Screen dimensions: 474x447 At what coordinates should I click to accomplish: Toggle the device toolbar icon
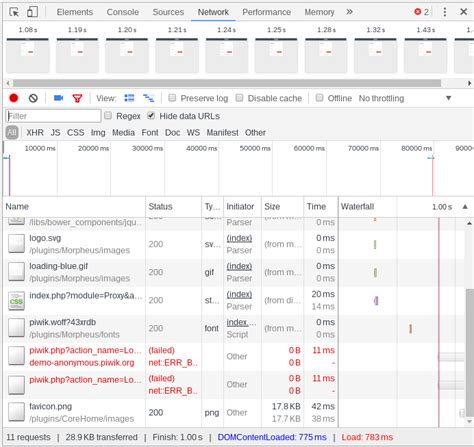coord(32,12)
